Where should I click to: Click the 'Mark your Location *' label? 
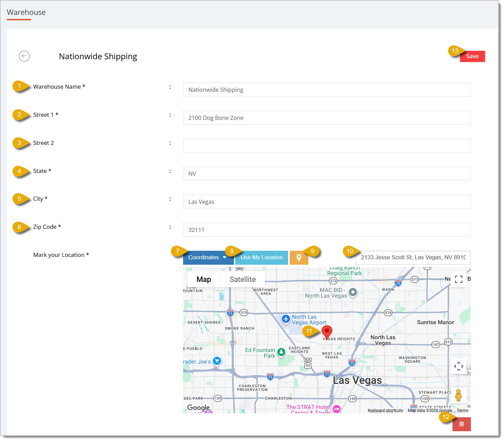click(x=61, y=255)
